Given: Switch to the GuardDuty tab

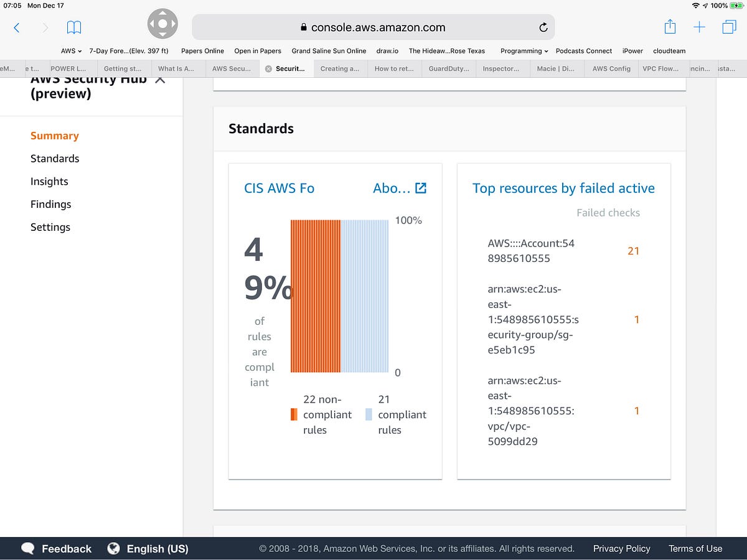Looking at the screenshot, I should pyautogui.click(x=448, y=68).
